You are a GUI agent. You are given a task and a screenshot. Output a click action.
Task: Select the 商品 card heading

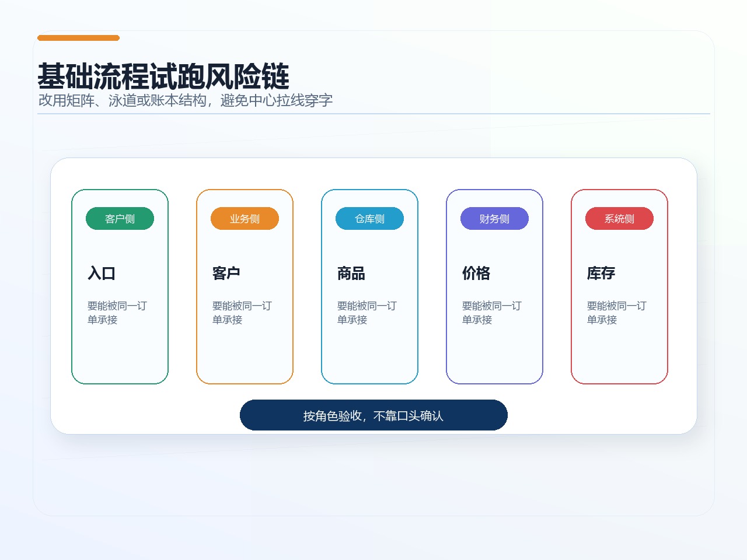[x=351, y=273]
